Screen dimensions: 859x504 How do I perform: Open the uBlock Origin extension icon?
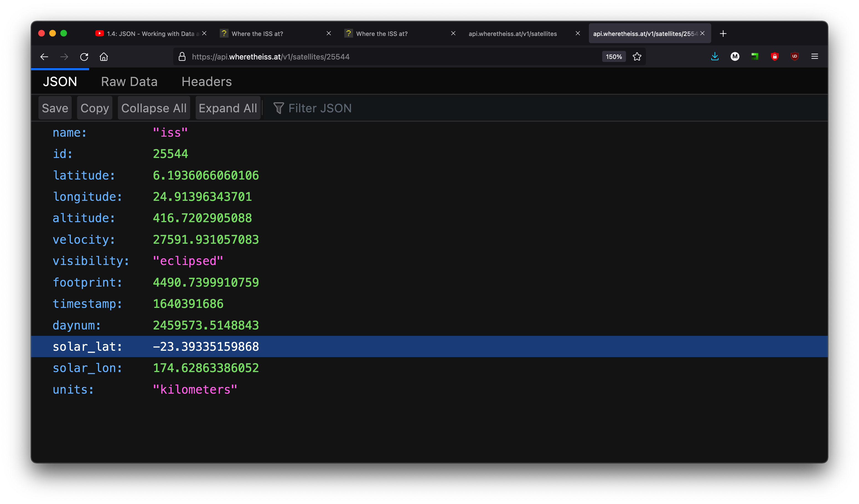click(x=795, y=56)
